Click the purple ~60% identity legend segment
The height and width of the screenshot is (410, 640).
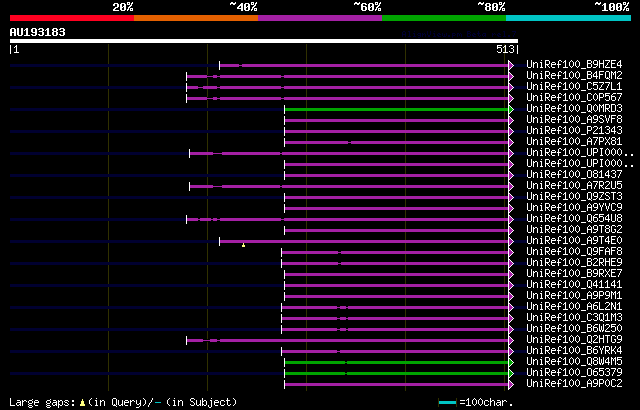click(320, 18)
